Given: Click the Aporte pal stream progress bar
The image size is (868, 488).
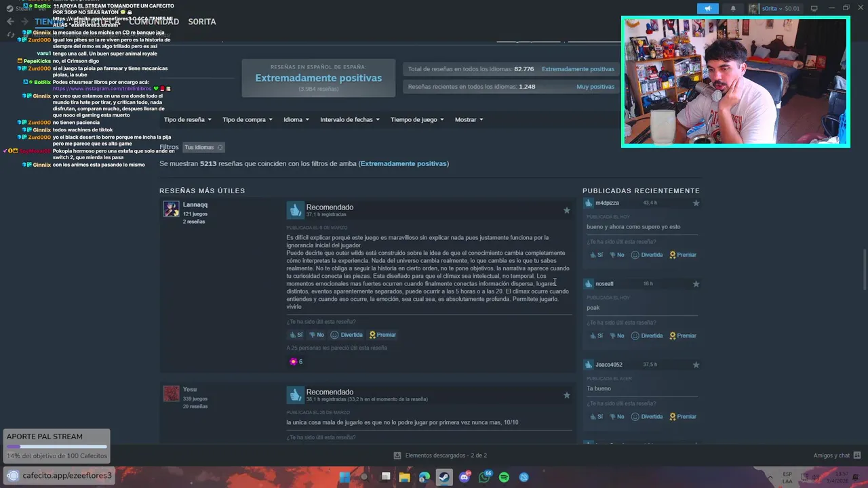Looking at the screenshot, I should (56, 447).
